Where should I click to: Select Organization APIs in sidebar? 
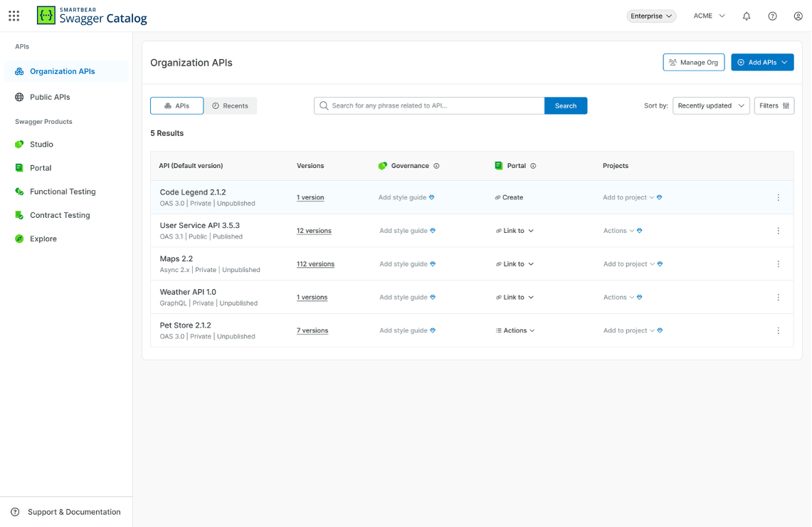[66, 71]
